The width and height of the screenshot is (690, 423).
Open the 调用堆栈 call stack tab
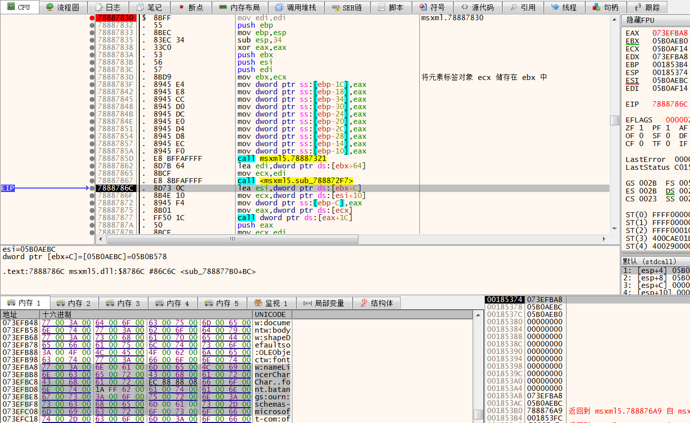[x=296, y=7]
